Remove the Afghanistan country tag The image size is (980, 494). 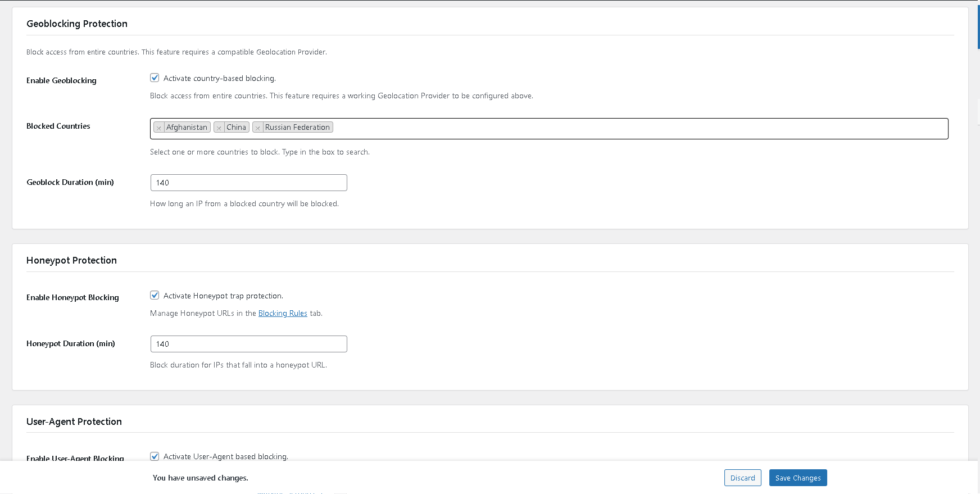pyautogui.click(x=159, y=128)
